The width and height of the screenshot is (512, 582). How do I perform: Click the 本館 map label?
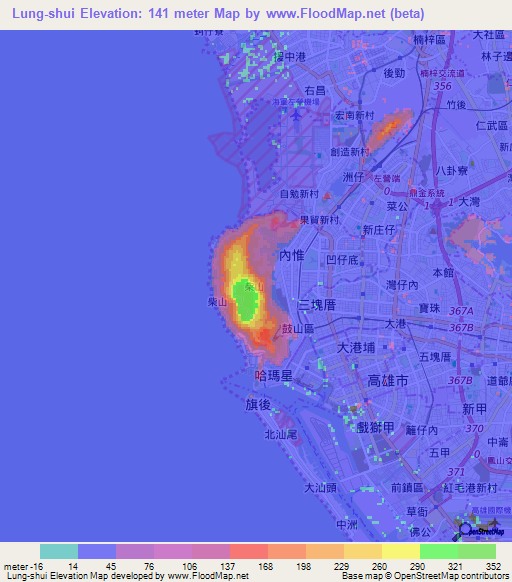click(443, 273)
